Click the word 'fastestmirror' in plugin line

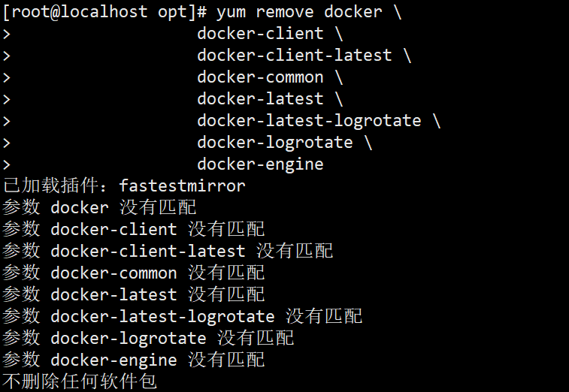pos(182,185)
